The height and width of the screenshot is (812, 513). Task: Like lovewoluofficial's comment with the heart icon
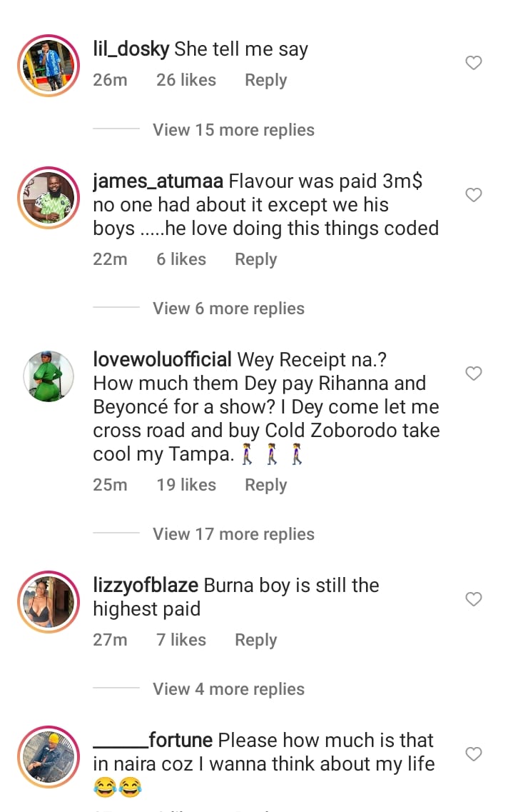click(x=474, y=374)
